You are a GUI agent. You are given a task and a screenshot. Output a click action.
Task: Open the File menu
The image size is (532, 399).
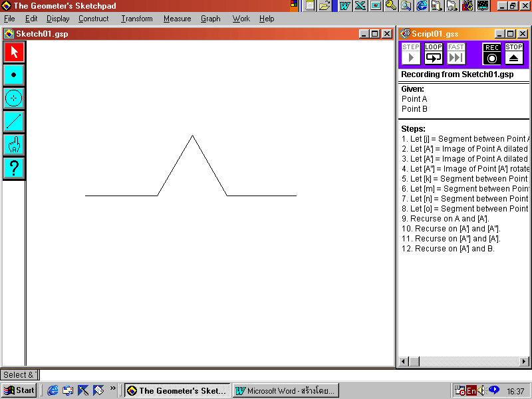[x=9, y=19]
